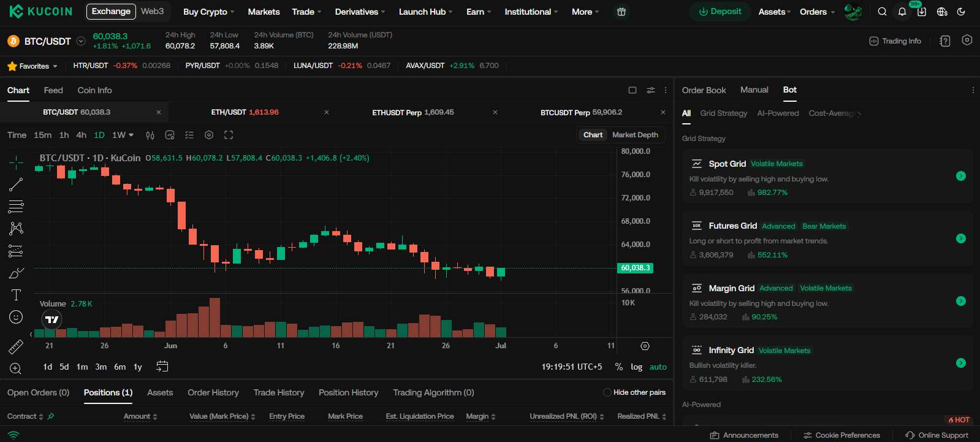Close the ETHUSDT Perp chart tab
The height and width of the screenshot is (442, 980).
[x=495, y=112]
